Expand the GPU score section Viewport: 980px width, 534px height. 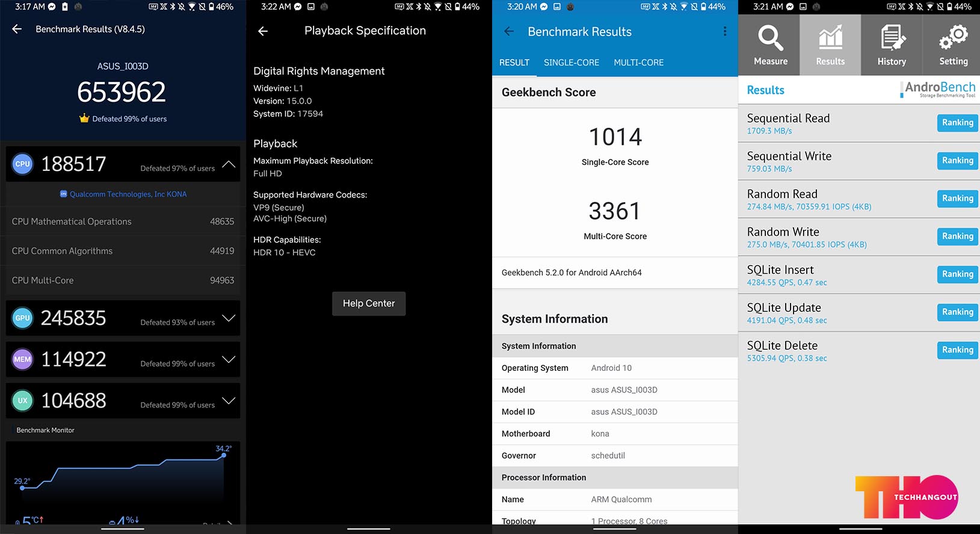(x=229, y=318)
